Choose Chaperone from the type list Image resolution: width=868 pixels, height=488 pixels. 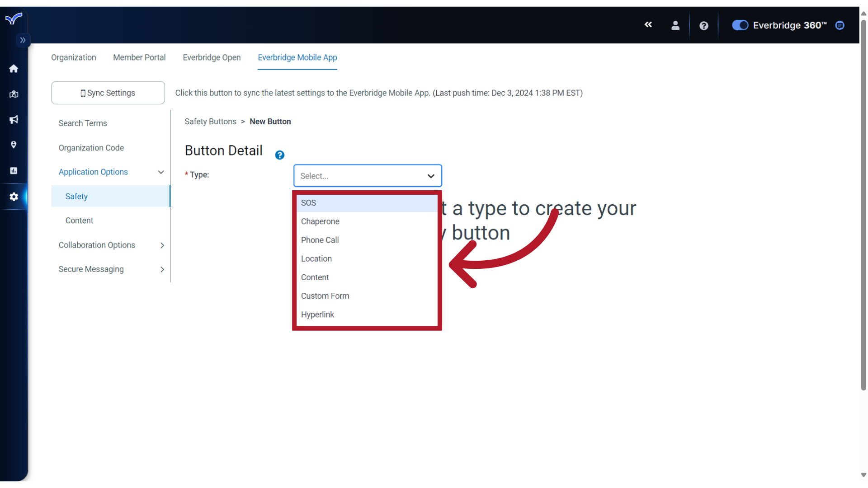tap(367, 221)
